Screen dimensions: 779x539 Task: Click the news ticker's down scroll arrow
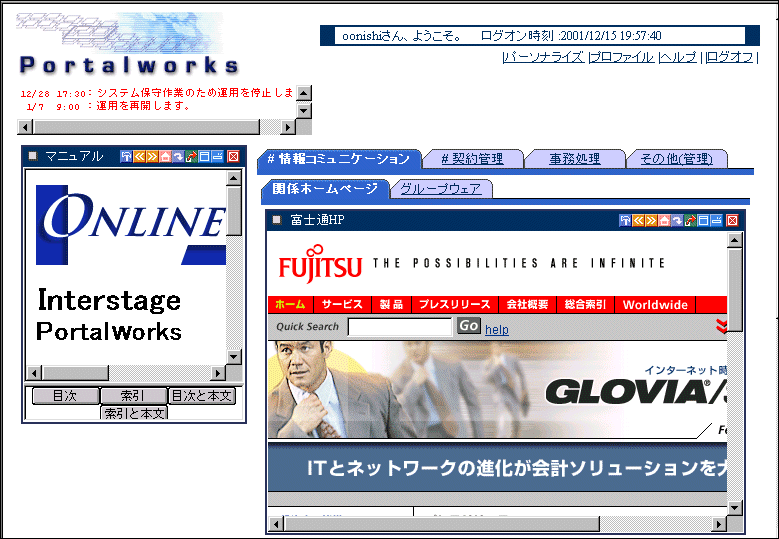click(x=304, y=110)
